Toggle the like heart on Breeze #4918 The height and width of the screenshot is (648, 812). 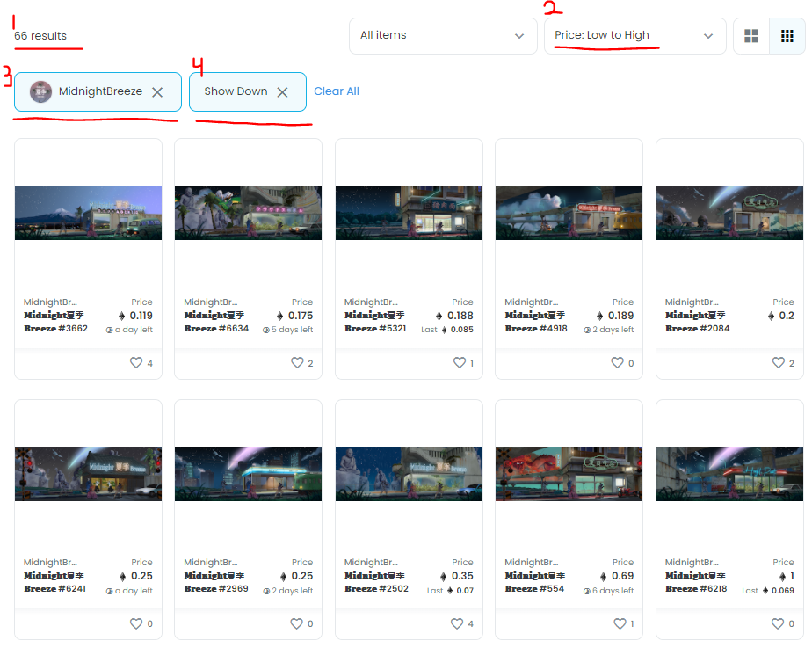tap(619, 363)
